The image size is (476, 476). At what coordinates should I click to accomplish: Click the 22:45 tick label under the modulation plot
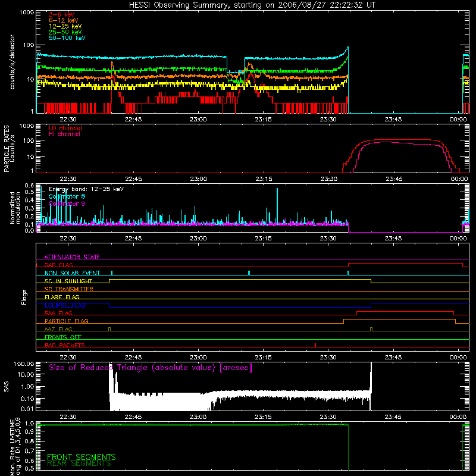(x=133, y=239)
